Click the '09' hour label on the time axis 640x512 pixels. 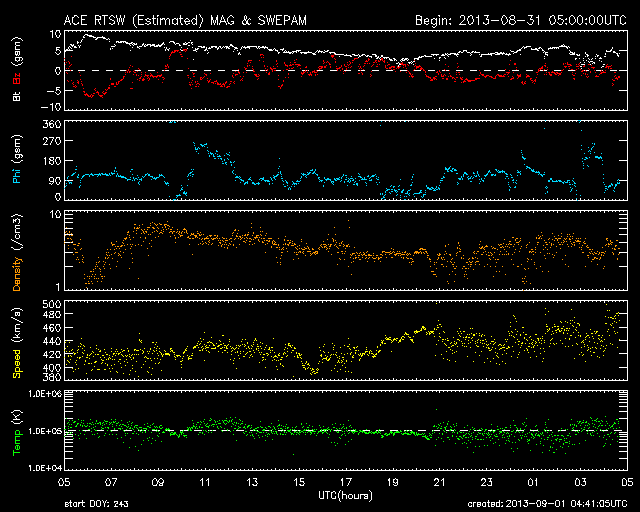pyautogui.click(x=158, y=482)
